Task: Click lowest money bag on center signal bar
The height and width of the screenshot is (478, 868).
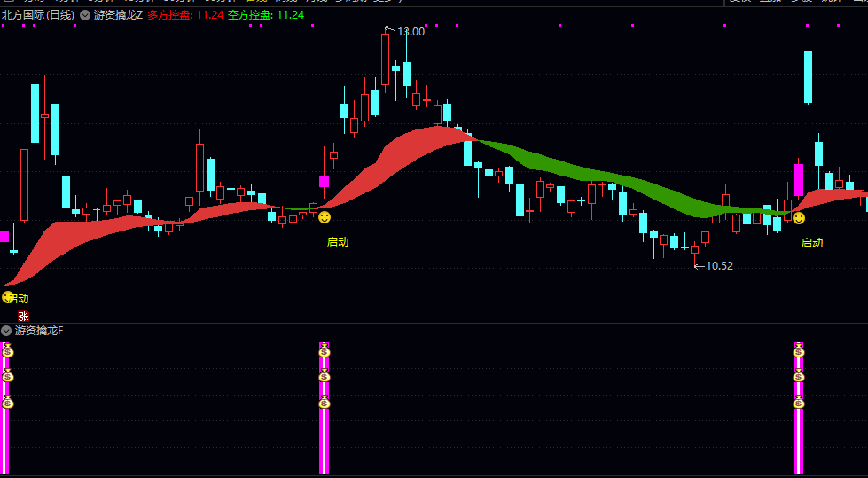Action: click(325, 402)
